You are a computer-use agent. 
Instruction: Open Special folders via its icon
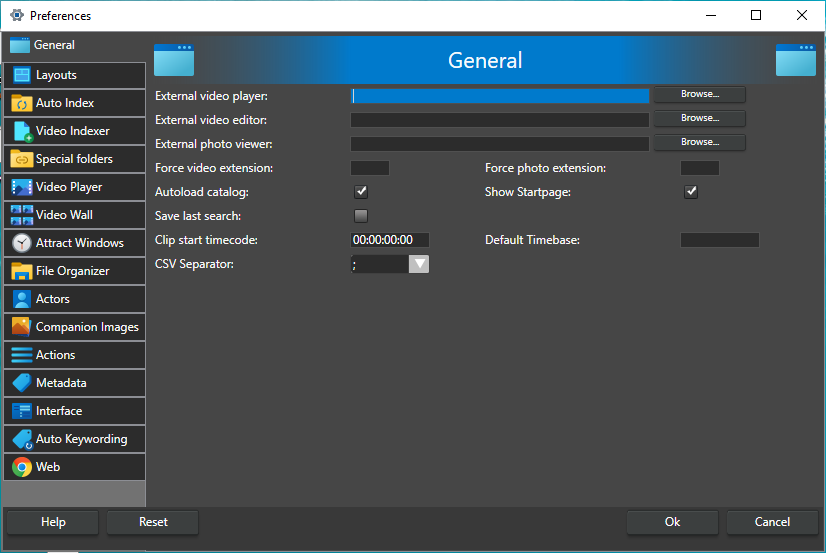[x=21, y=159]
